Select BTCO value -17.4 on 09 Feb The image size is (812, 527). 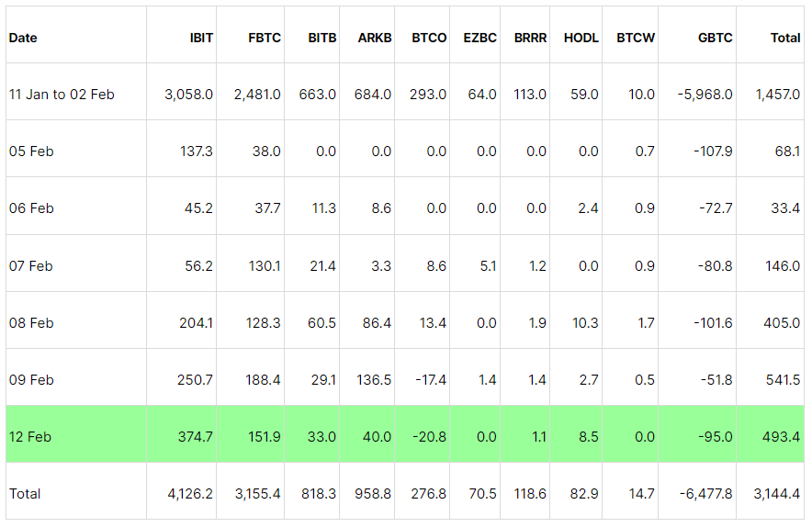point(430,380)
